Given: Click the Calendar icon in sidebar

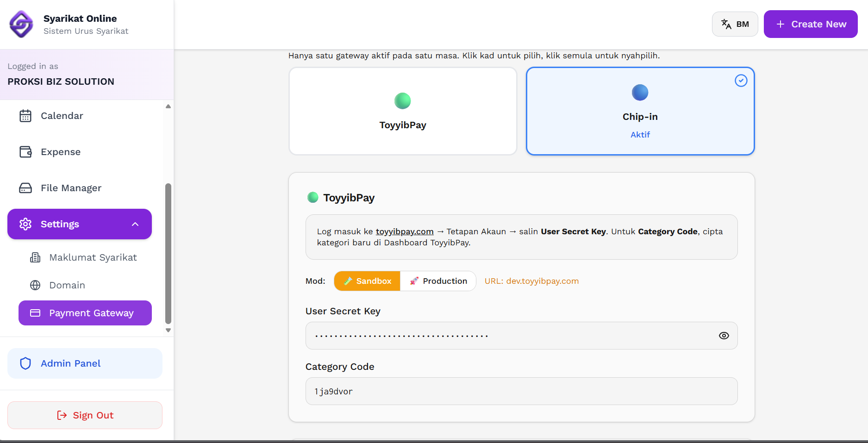Looking at the screenshot, I should (x=25, y=116).
